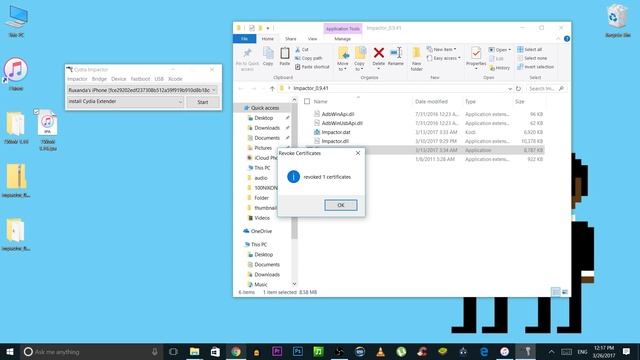Open the address bar history dropdown arrow
The width and height of the screenshot is (640, 360).
tap(510, 89)
